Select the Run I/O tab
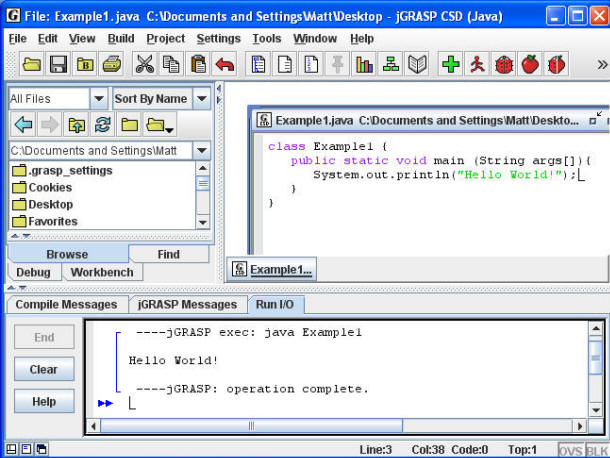 [x=275, y=304]
